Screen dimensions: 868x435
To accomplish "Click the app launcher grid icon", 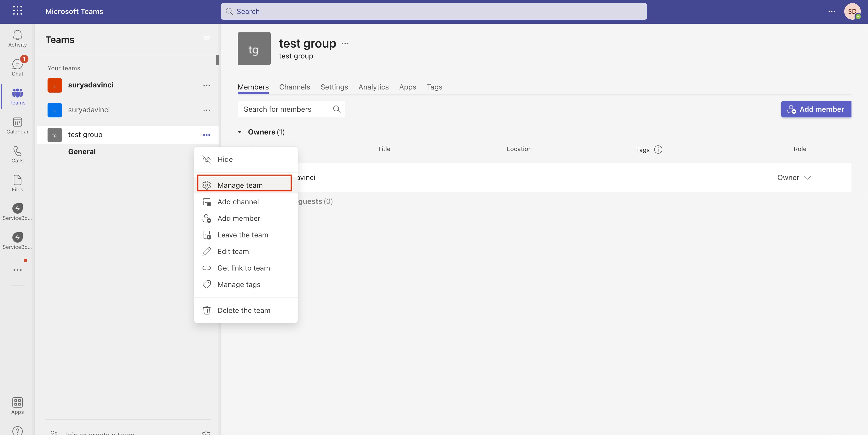I will [x=17, y=11].
